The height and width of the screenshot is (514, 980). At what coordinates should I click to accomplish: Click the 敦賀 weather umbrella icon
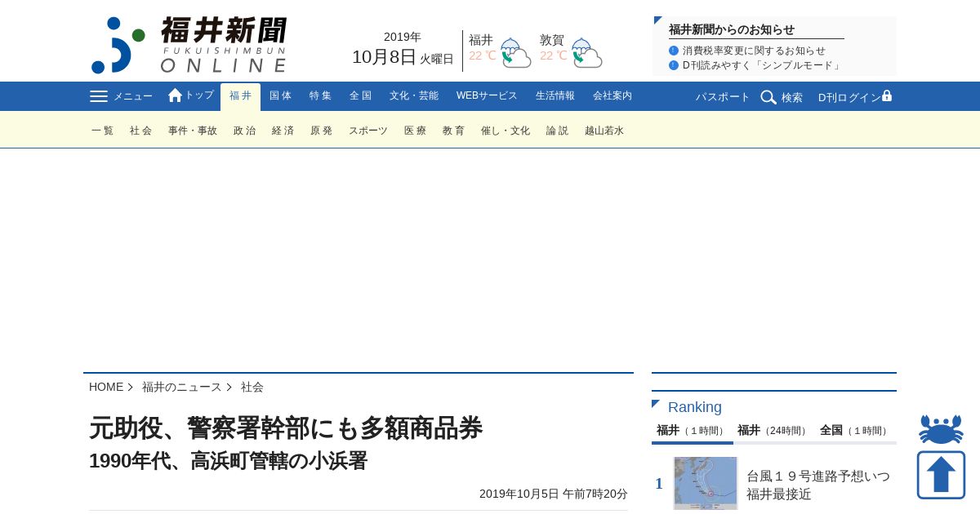click(x=586, y=53)
